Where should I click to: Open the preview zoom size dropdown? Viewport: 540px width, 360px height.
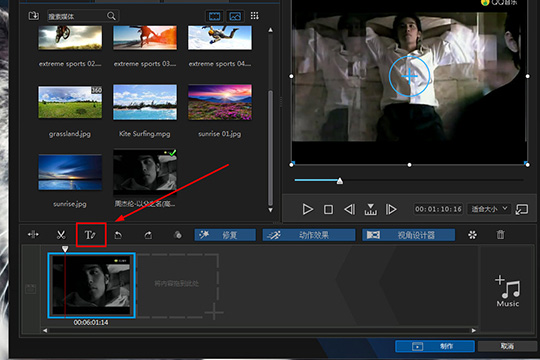[x=489, y=209]
